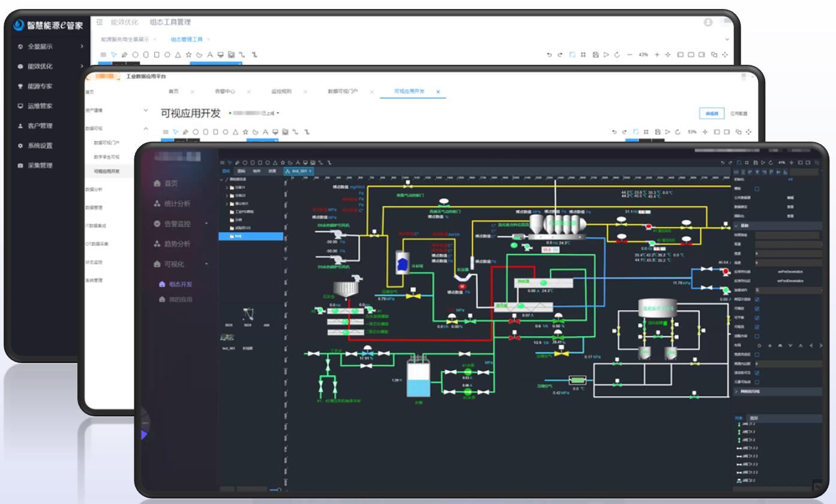Open the hamburger menu in the dark editor toolbar
Viewport: 836px width, 504px height.
221,163
